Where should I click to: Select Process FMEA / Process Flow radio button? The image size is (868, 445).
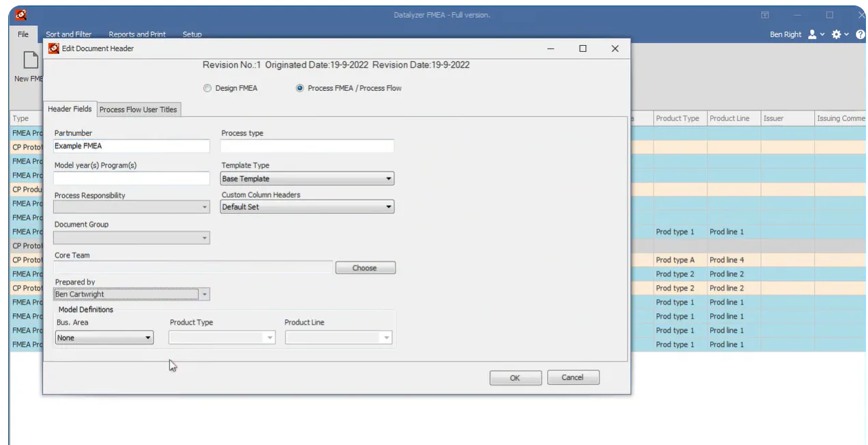tap(300, 88)
